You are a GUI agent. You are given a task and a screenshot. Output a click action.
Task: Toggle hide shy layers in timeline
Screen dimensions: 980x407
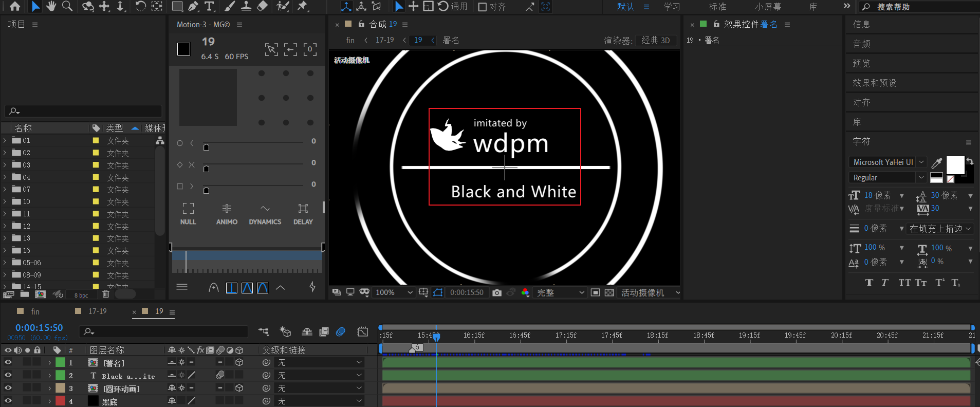tap(307, 332)
